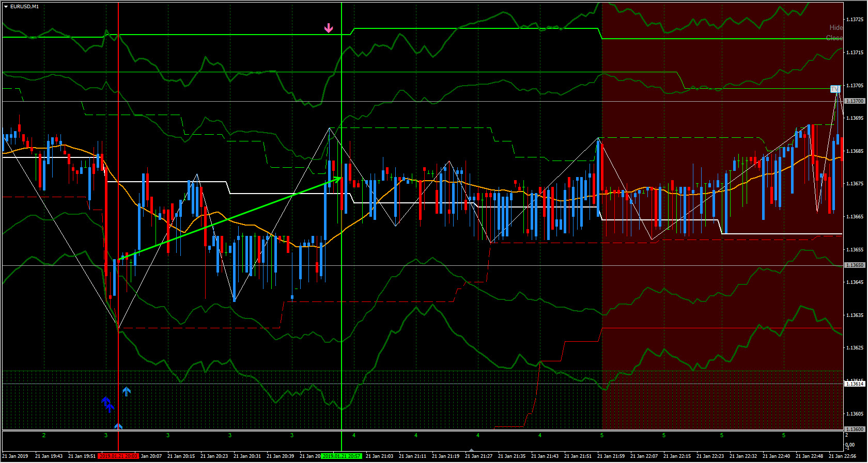Click the gray chart shift triangle on time axis
This screenshot has width=868, height=463.
click(471, 450)
